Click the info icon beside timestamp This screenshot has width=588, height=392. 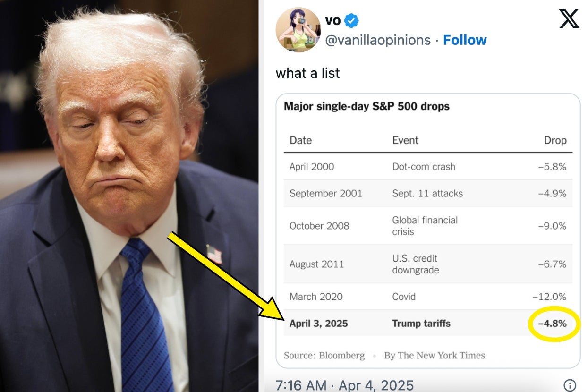click(570, 385)
